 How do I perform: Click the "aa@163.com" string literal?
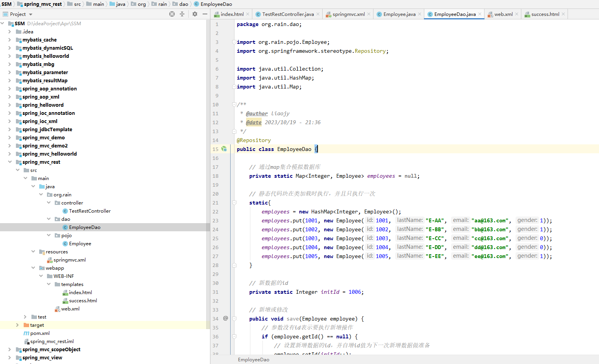click(490, 220)
